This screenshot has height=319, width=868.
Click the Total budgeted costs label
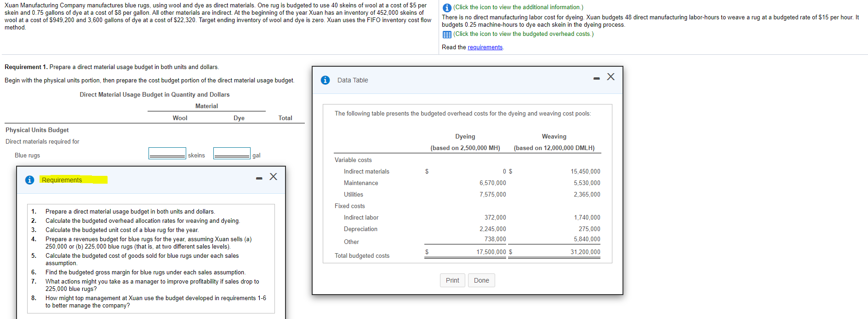click(362, 256)
